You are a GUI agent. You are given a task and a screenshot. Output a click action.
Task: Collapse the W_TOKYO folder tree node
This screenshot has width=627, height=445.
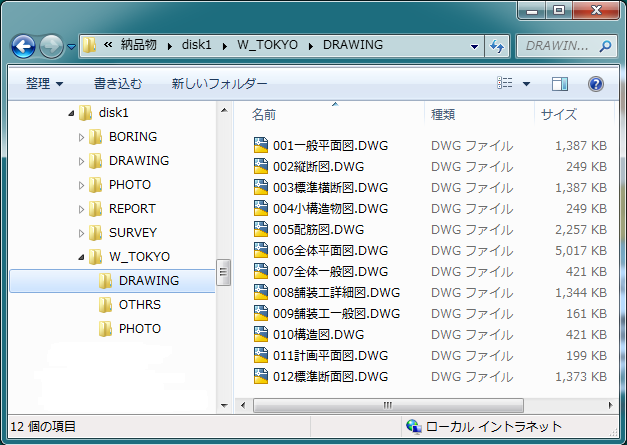[x=82, y=257]
